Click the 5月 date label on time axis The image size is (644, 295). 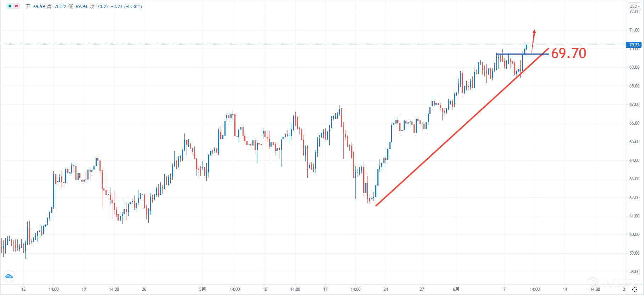[203, 289]
